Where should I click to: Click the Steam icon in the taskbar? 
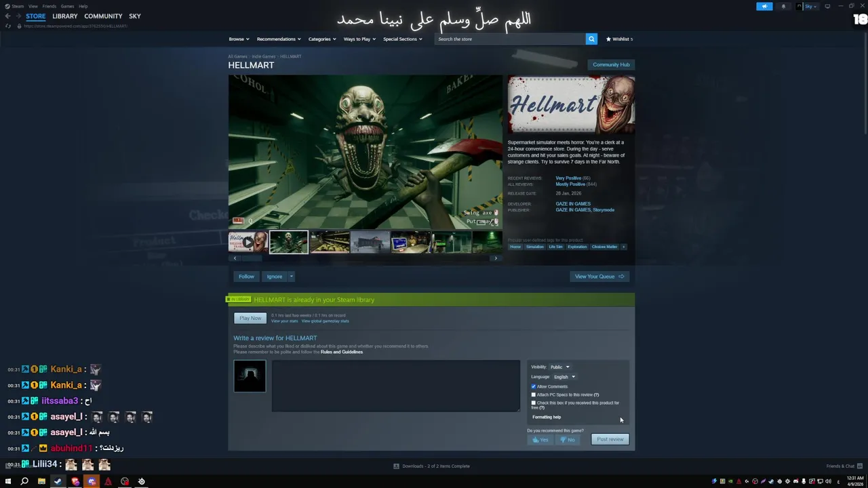[58, 481]
